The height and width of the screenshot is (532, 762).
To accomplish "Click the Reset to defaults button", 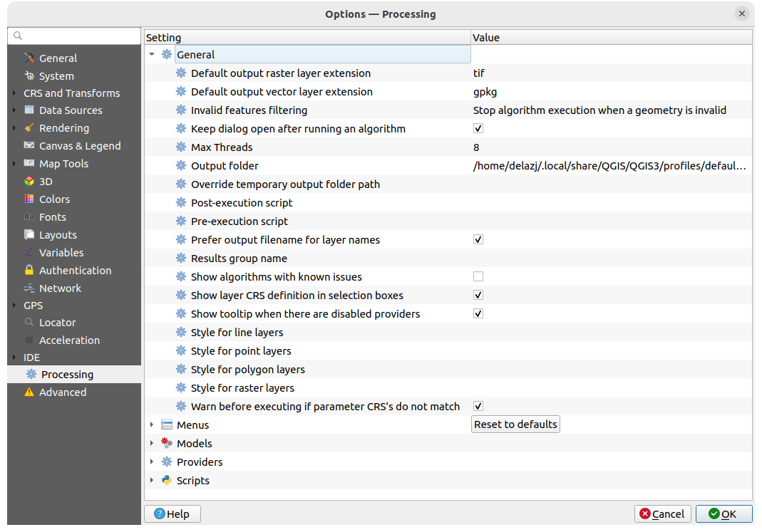I will [515, 424].
